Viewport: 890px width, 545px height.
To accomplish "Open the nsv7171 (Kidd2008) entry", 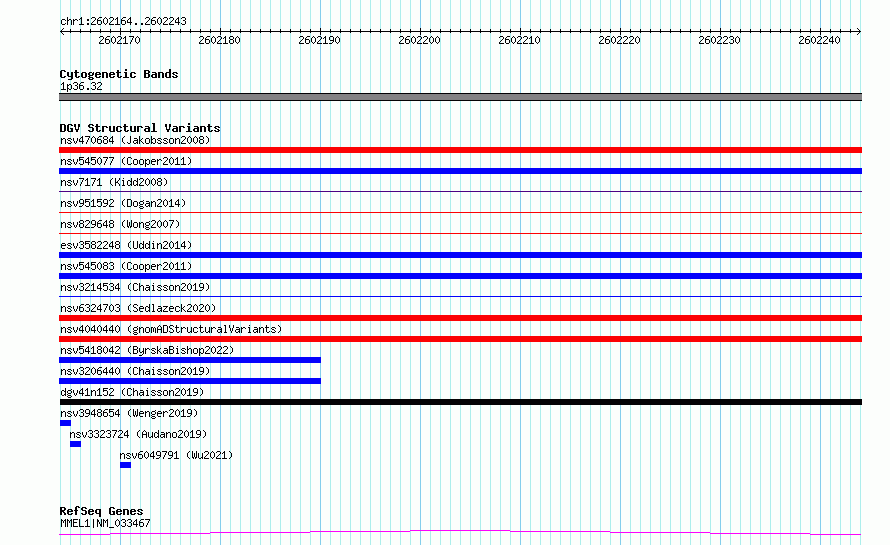I will click(x=114, y=182).
